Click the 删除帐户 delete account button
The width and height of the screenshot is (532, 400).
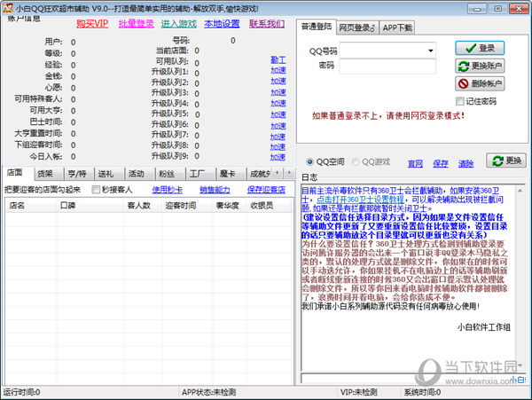[x=480, y=83]
